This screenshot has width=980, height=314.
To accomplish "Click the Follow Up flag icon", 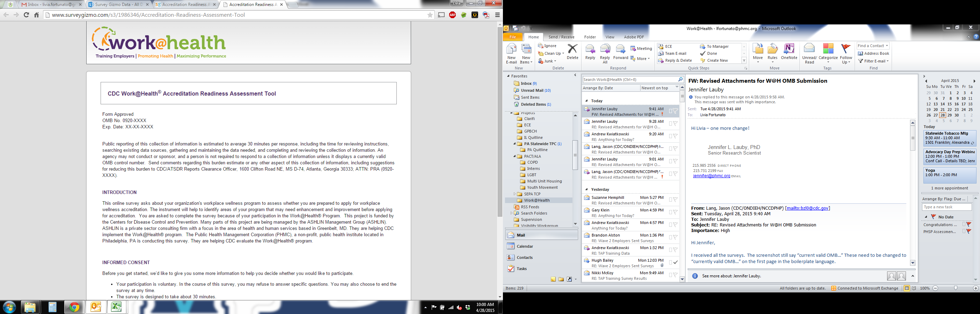I will coord(846,48).
